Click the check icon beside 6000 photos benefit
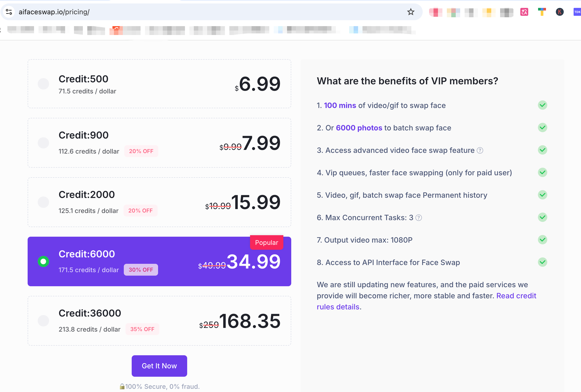The width and height of the screenshot is (581, 392). coord(542,128)
